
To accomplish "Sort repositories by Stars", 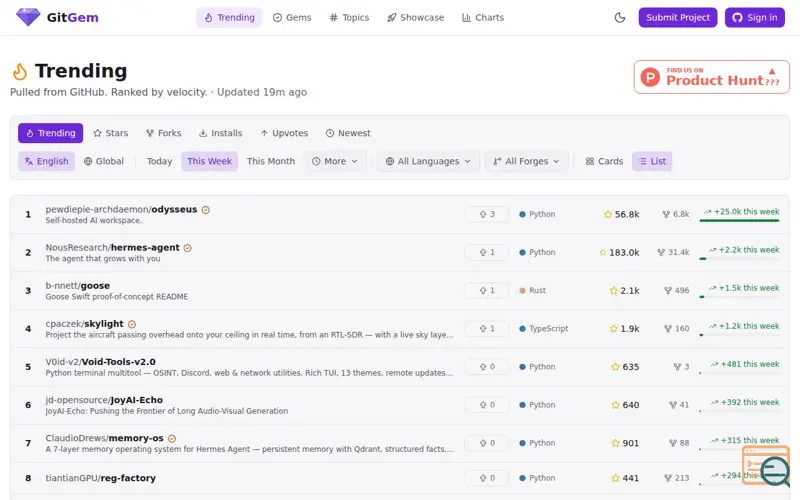I will click(x=111, y=133).
